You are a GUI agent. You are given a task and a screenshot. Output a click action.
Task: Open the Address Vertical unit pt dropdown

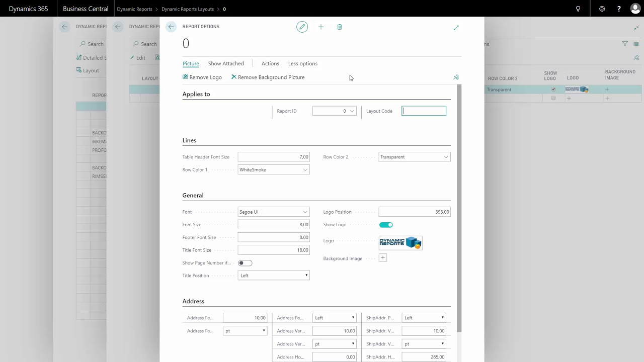[x=335, y=344]
